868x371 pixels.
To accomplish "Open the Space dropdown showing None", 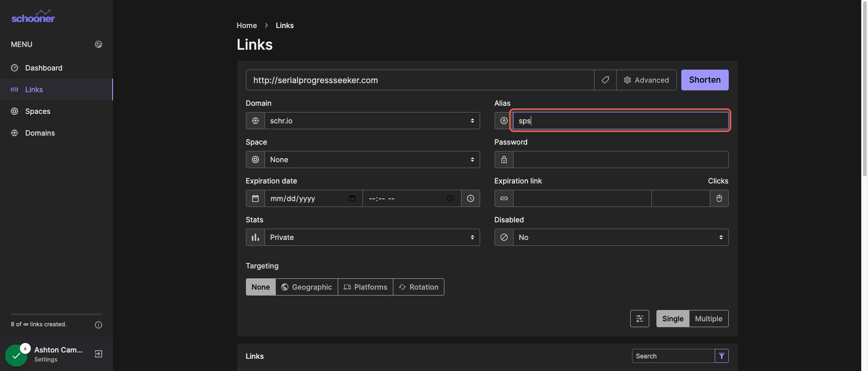I will (x=372, y=160).
